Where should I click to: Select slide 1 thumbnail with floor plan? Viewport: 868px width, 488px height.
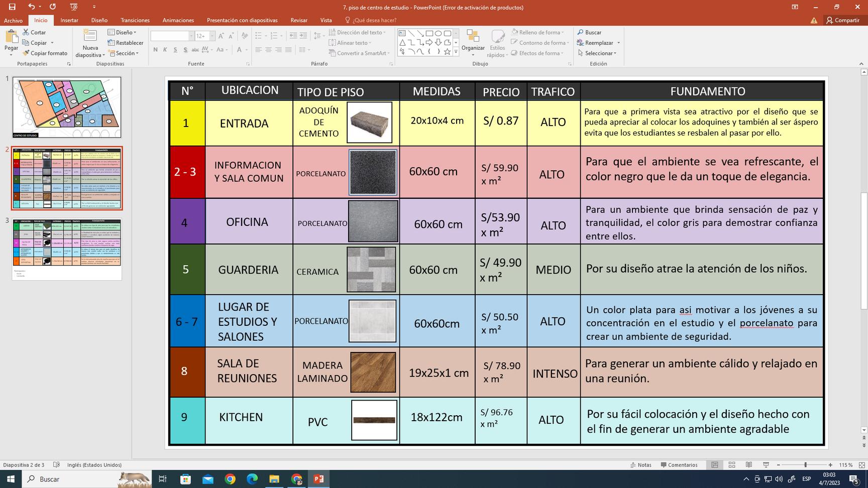pos(67,107)
